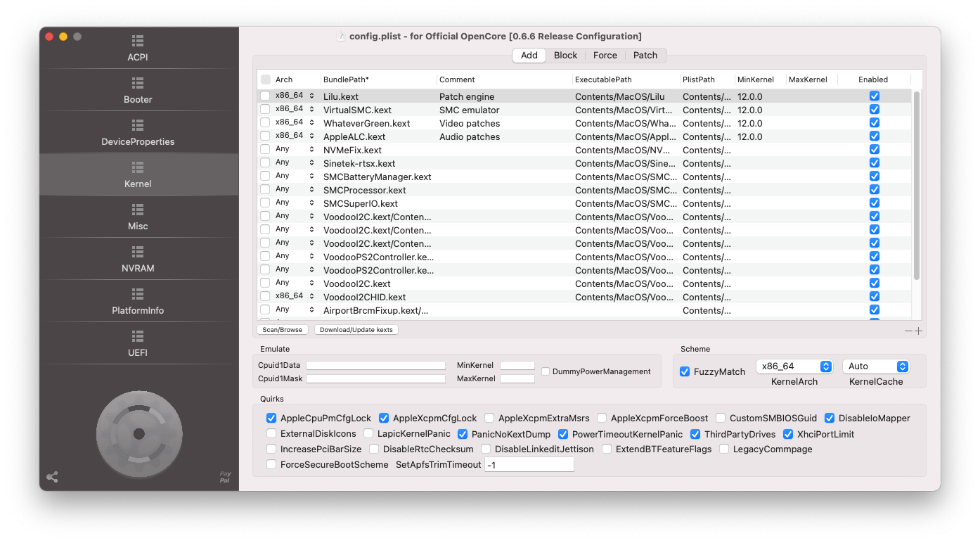Switch to the NVRAM sidebar section
This screenshot has height=543, width=980.
click(x=138, y=259)
